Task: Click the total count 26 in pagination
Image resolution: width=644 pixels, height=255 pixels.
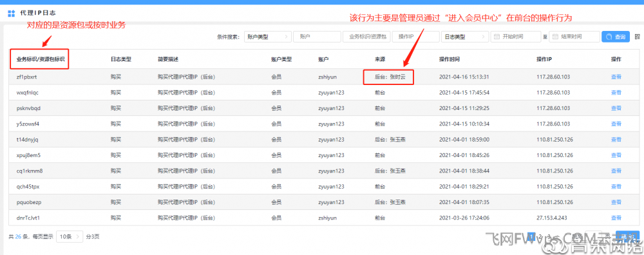Action: point(18,236)
